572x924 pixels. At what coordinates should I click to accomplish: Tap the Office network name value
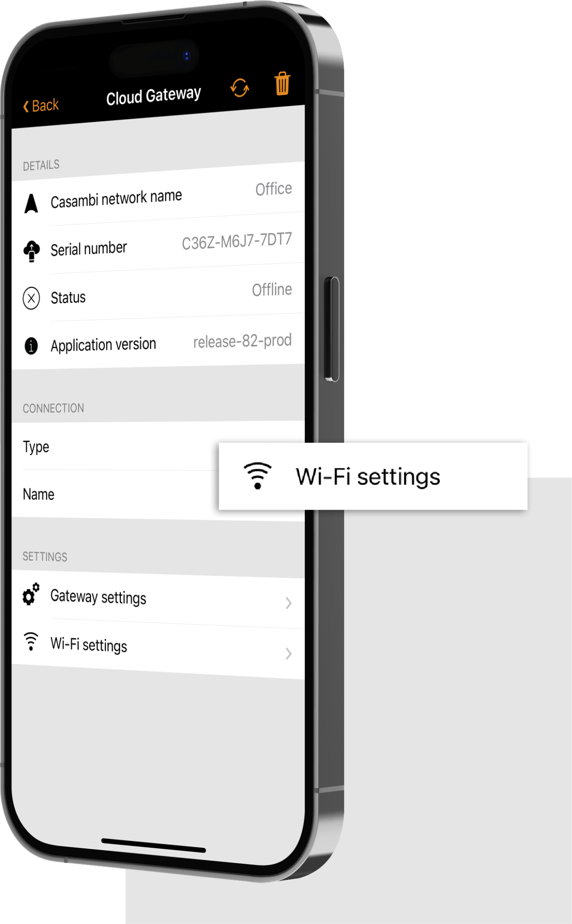[x=274, y=189]
